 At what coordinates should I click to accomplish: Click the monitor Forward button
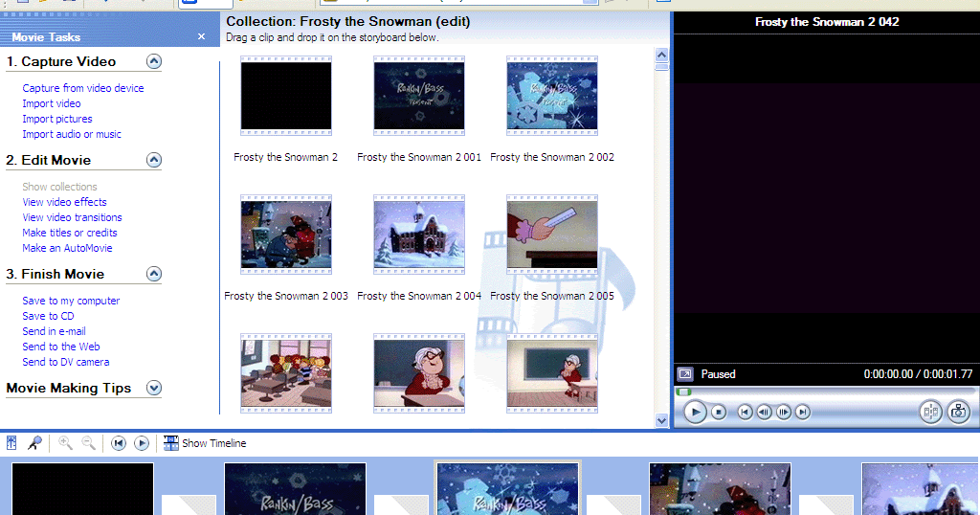point(803,412)
